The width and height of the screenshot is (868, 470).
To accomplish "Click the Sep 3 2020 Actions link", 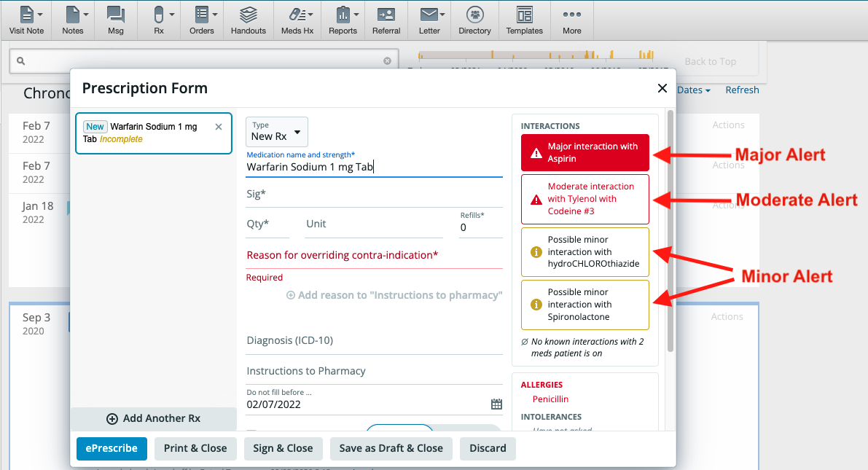I will (x=727, y=317).
